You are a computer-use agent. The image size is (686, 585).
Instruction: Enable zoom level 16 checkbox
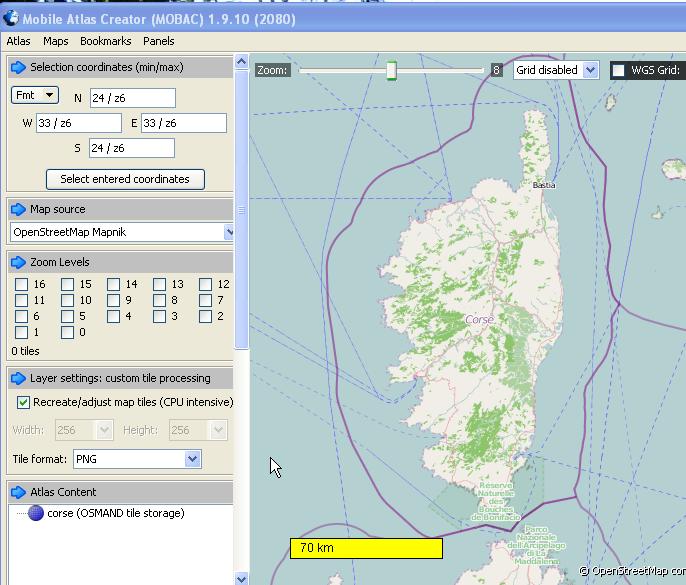21,284
